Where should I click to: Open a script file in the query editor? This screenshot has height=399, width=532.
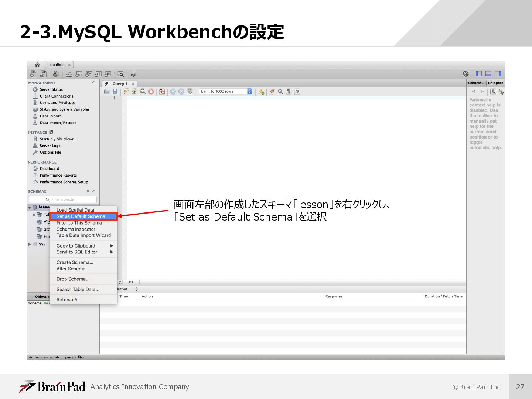pos(107,91)
